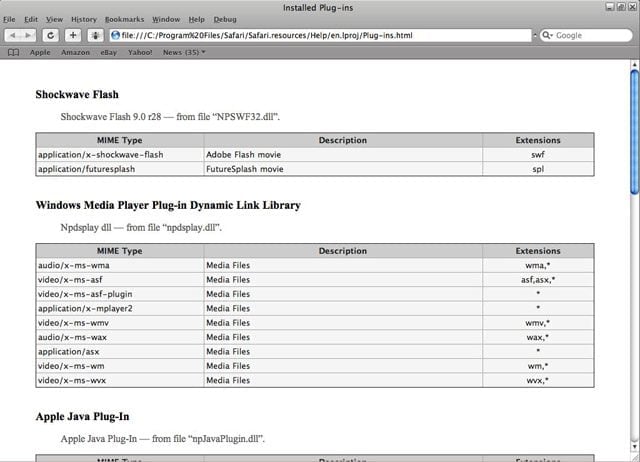Image resolution: width=640 pixels, height=462 pixels.
Task: Open the Edit menu
Action: click(x=31, y=19)
